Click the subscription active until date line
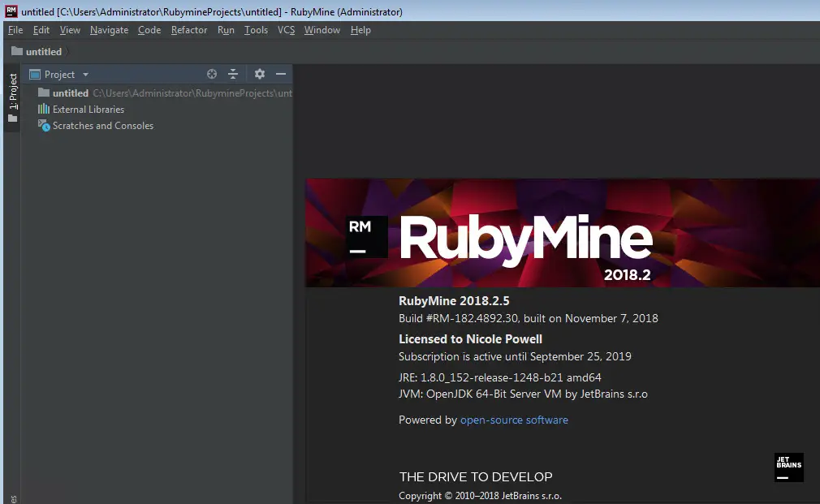 [515, 356]
